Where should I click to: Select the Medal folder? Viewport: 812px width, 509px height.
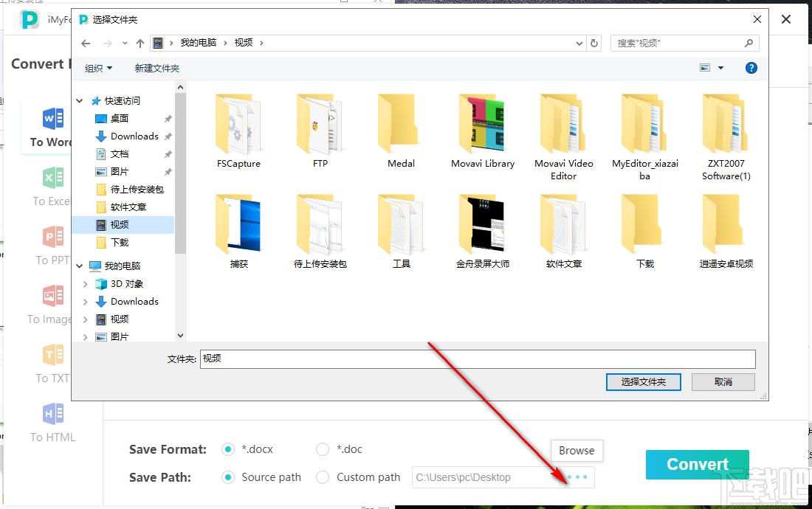(401, 132)
